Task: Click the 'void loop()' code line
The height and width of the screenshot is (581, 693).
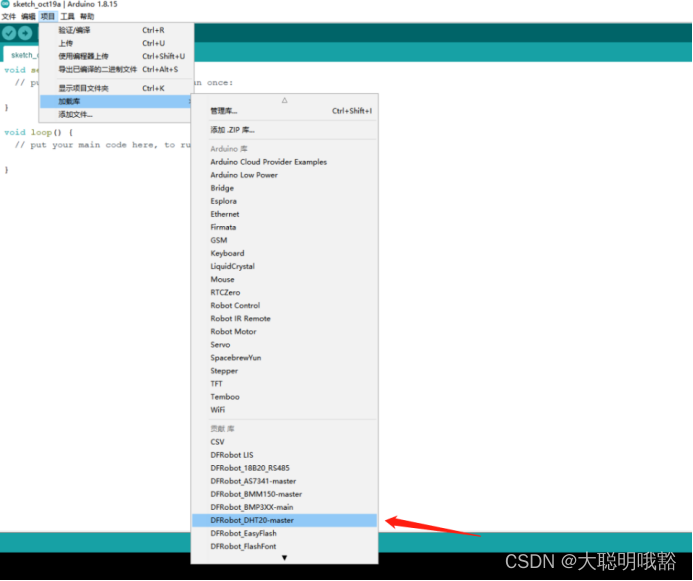Action: click(x=38, y=133)
